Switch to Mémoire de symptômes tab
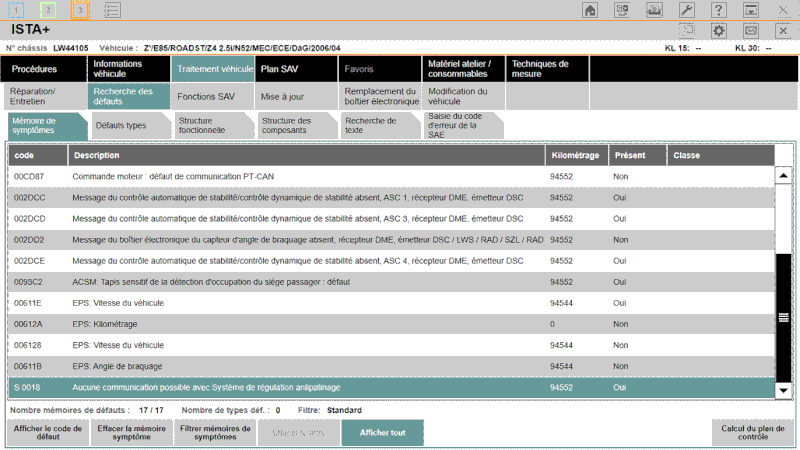This screenshot has width=800, height=450. point(47,126)
